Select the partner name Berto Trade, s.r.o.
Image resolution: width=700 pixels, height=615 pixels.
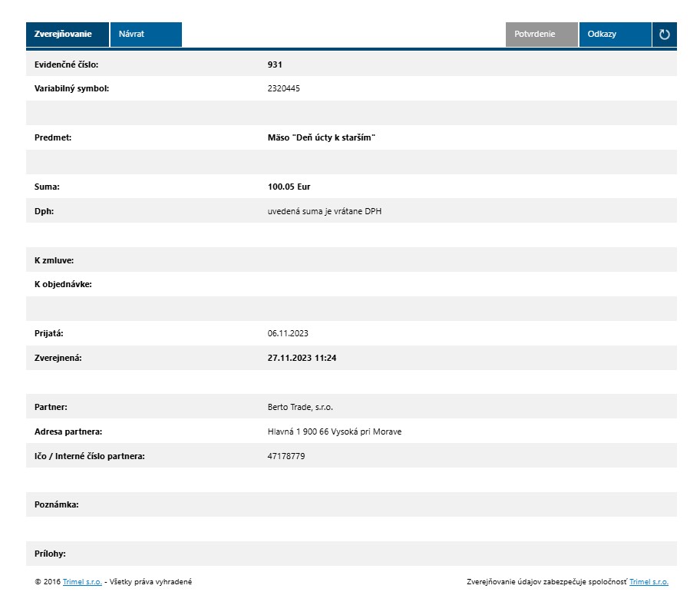click(300, 407)
